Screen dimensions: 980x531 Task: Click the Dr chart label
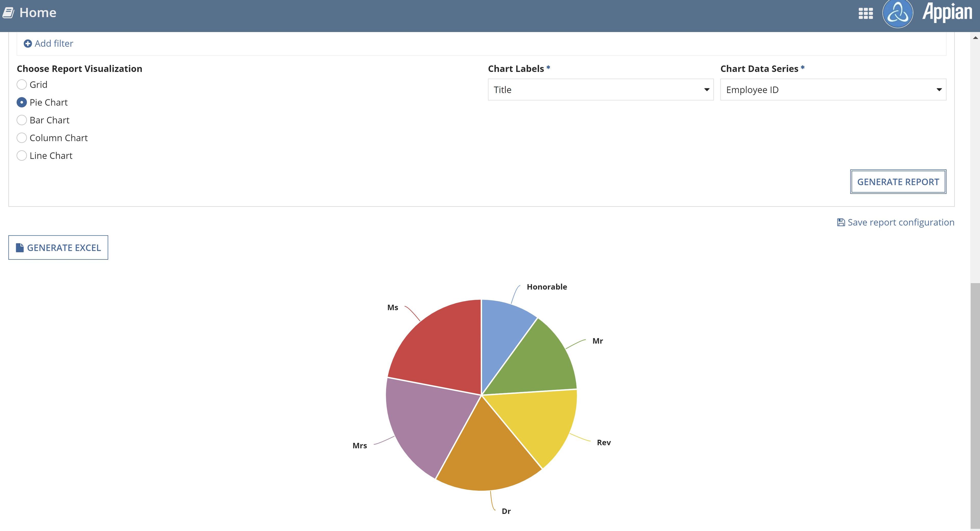pos(506,511)
